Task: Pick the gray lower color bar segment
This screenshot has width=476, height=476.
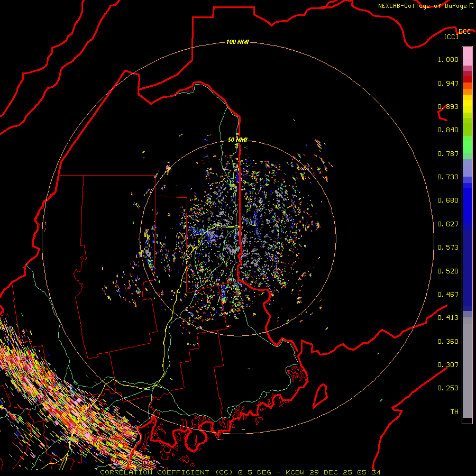Action: [x=467, y=368]
